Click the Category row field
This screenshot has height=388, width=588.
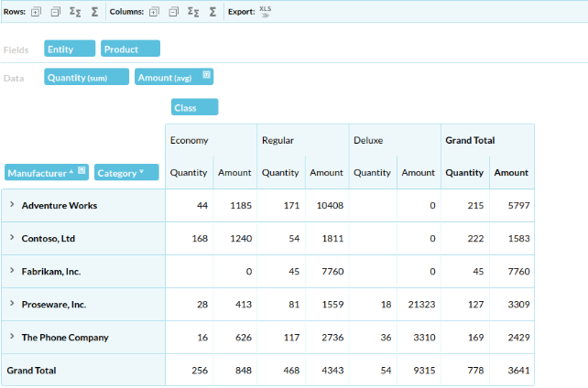coord(126,172)
